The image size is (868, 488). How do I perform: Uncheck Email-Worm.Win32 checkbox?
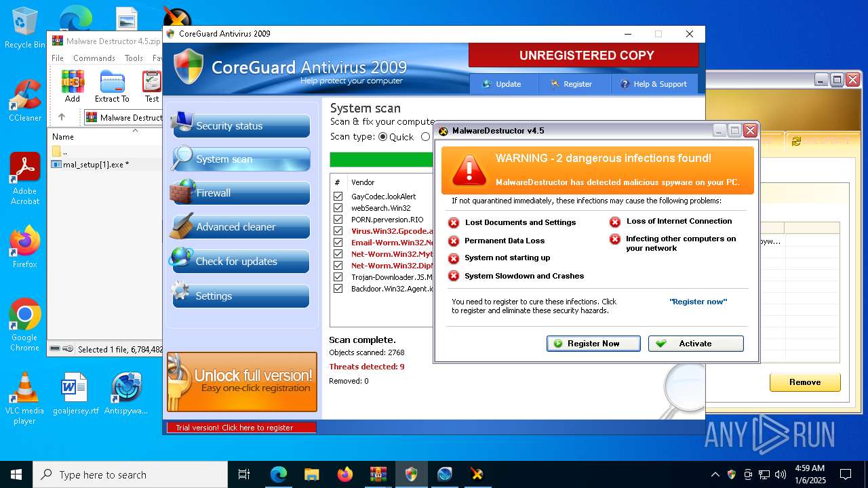pyautogui.click(x=338, y=243)
